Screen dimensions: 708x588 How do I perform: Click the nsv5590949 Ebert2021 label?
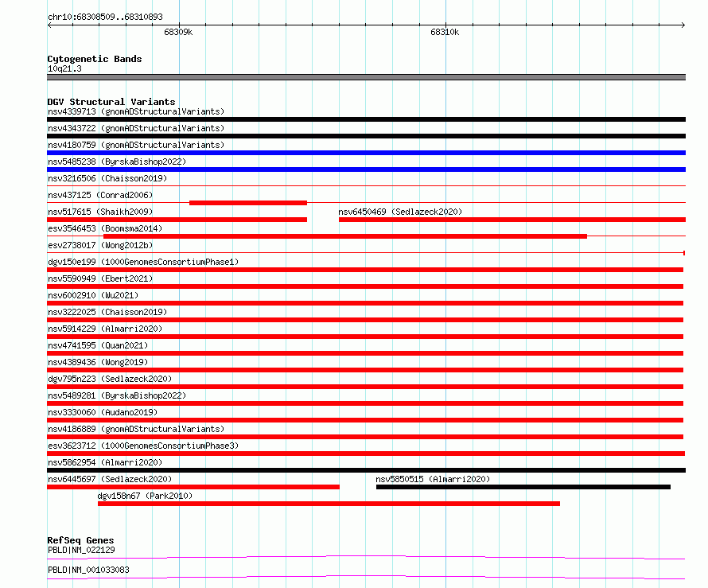point(100,278)
